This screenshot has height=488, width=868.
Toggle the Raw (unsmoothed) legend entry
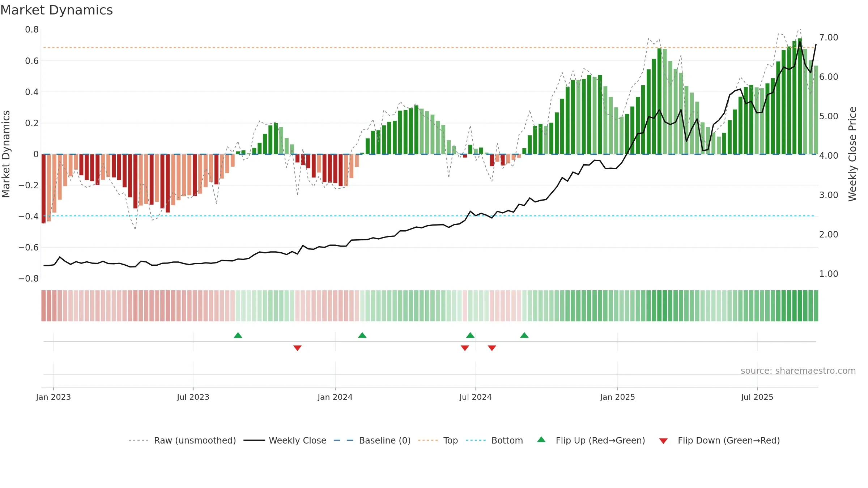pyautogui.click(x=182, y=440)
